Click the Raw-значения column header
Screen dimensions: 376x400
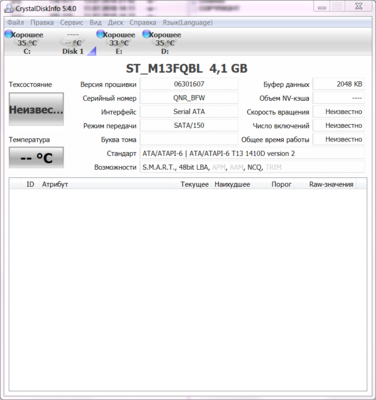325,184
